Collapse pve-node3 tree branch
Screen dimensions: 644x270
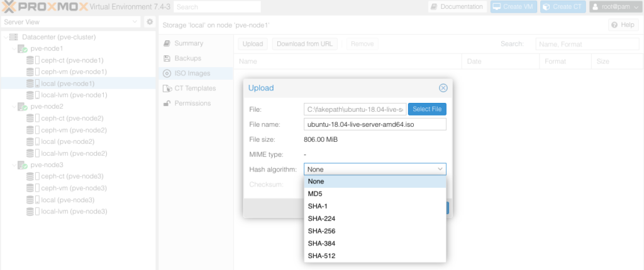point(13,165)
